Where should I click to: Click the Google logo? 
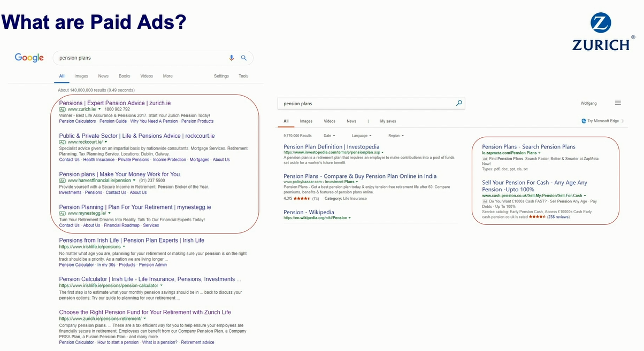29,58
